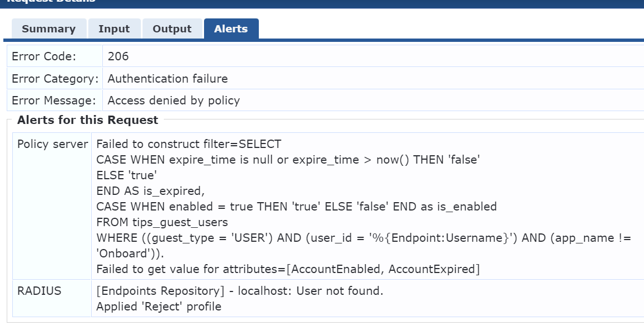Screen dimensions: 644x330
Task: Open the Input tab
Action: 114,29
